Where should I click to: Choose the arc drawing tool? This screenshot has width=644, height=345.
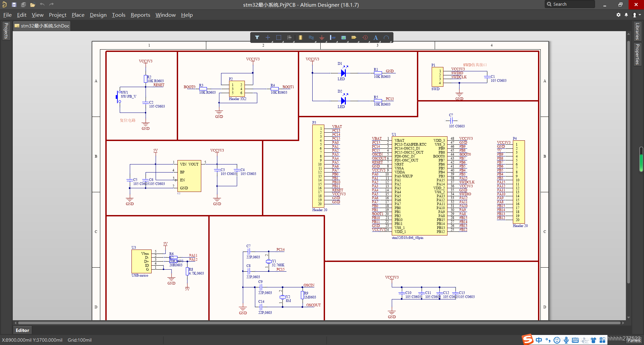[x=386, y=38]
